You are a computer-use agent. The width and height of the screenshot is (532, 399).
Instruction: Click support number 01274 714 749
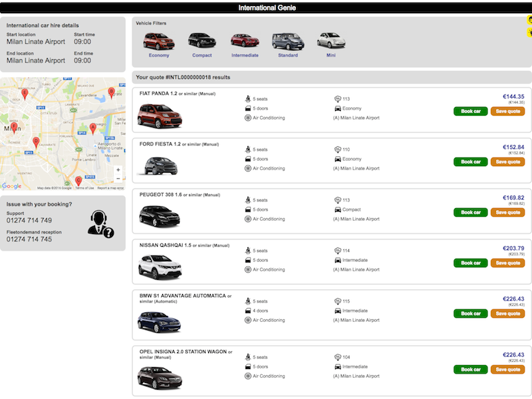pos(29,221)
